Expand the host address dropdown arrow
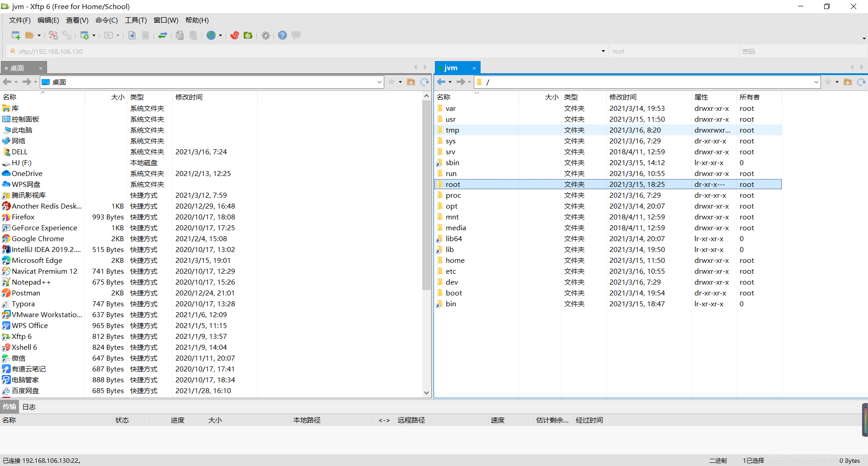This screenshot has width=868, height=466. click(603, 52)
